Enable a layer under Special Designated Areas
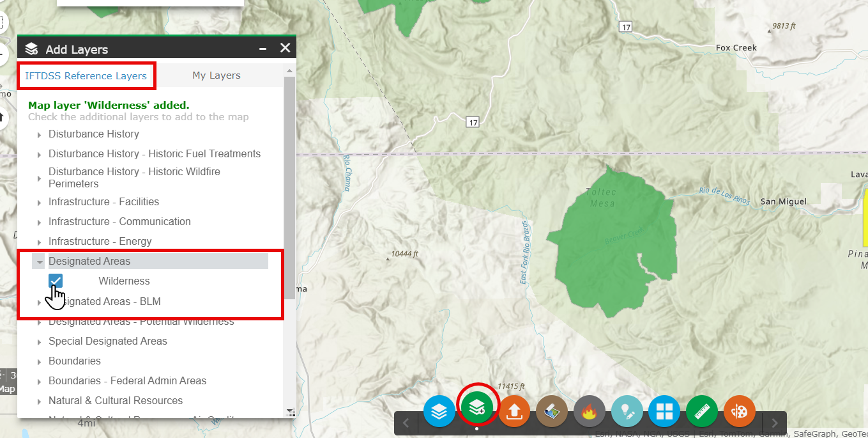Viewport: 868px width, 438px height. pyautogui.click(x=38, y=341)
